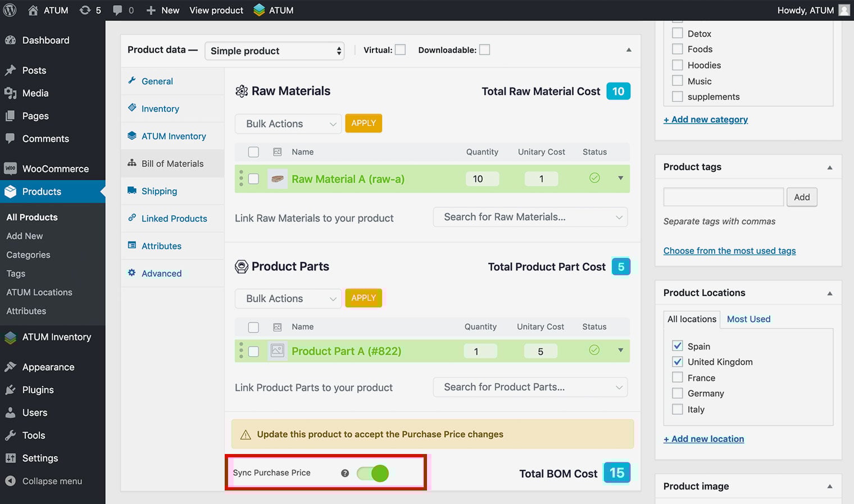854x504 pixels.
Task: Check the Virtual checkbox
Action: pyautogui.click(x=400, y=50)
